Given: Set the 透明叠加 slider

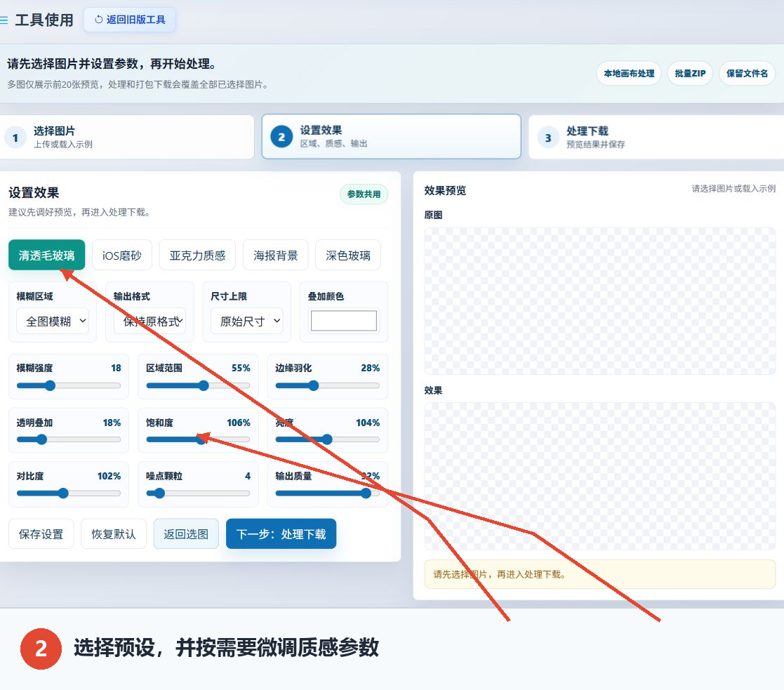Looking at the screenshot, I should (x=69, y=439).
